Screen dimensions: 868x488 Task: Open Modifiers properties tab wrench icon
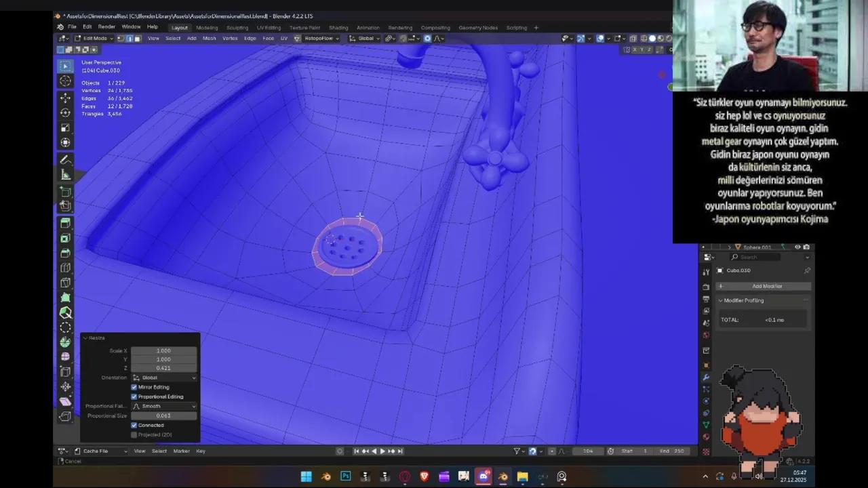(x=706, y=378)
